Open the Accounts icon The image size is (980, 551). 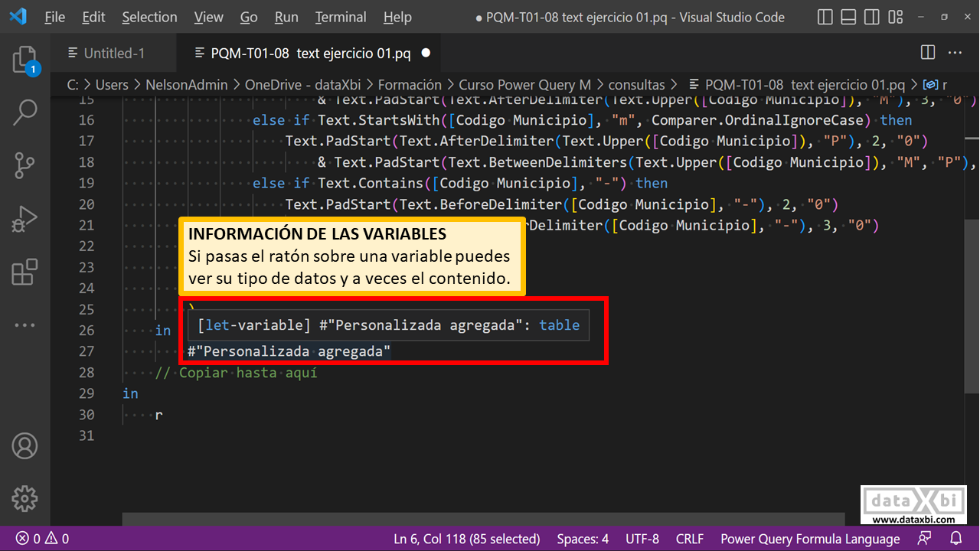pyautogui.click(x=24, y=445)
